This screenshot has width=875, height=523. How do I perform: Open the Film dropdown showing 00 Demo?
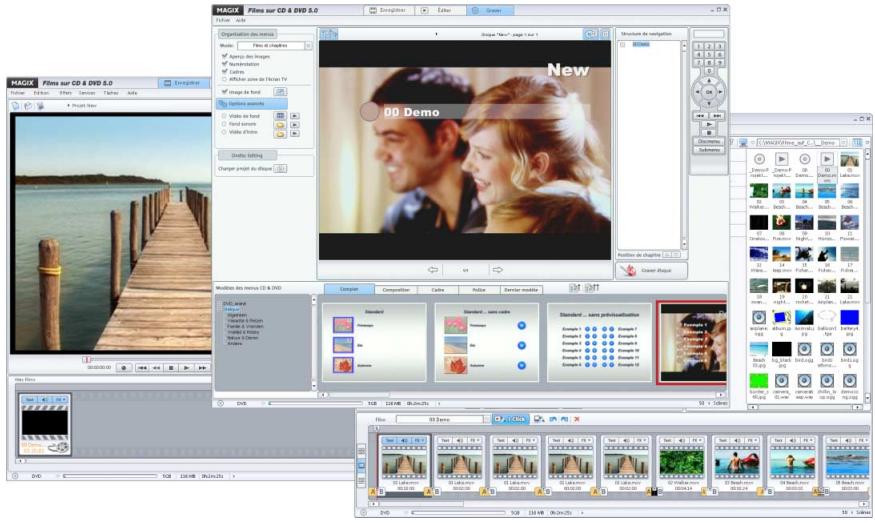[443, 419]
